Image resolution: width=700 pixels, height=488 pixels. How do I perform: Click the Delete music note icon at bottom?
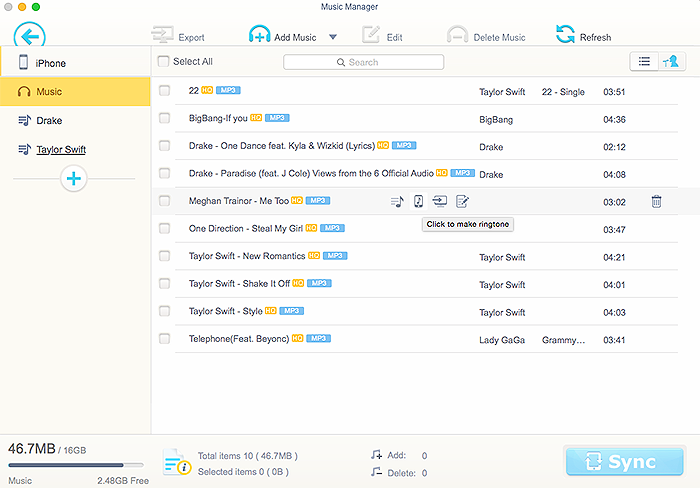(376, 472)
